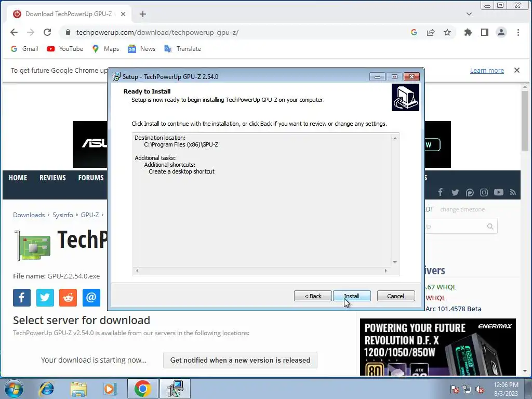Dismiss the Chrome update infobar
Image resolution: width=532 pixels, height=399 pixels.
click(517, 70)
